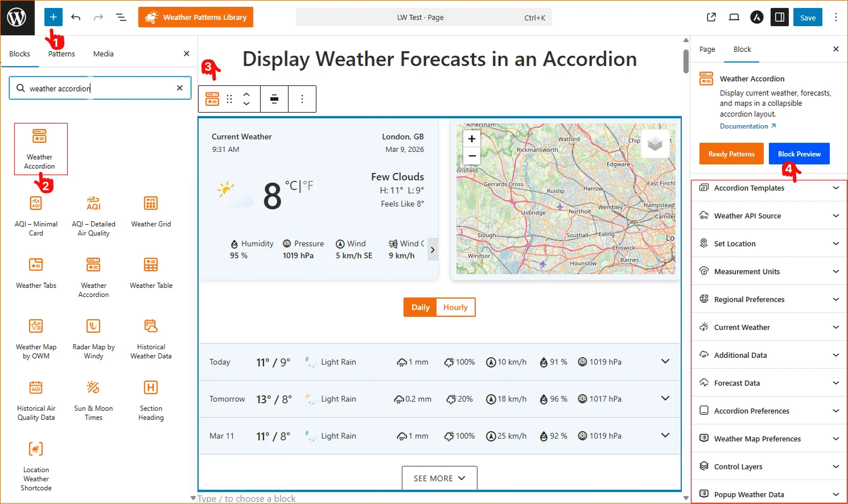Expand the Accordion Templates section

pyautogui.click(x=768, y=188)
